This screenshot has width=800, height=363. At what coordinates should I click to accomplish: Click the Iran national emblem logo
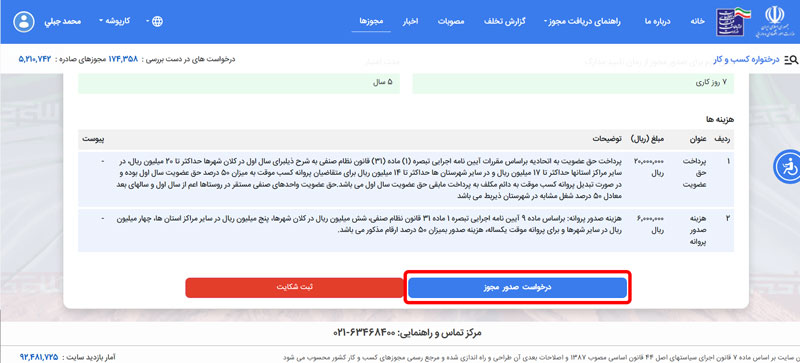(774, 21)
